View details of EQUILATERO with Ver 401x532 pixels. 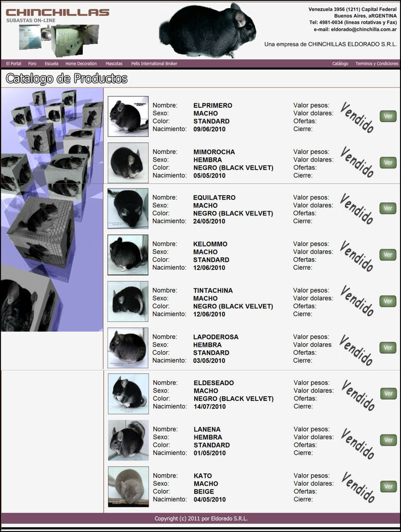(x=388, y=208)
